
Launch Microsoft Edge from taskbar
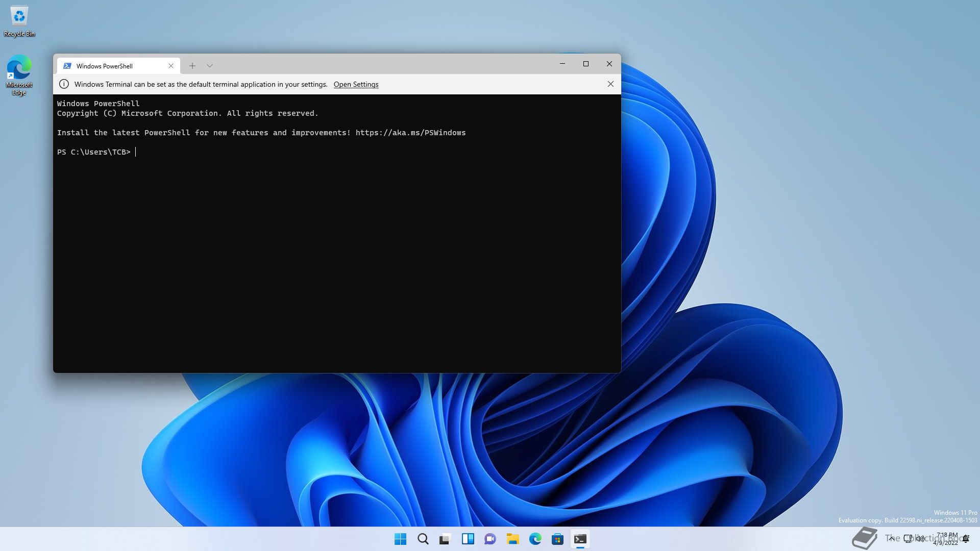point(535,539)
